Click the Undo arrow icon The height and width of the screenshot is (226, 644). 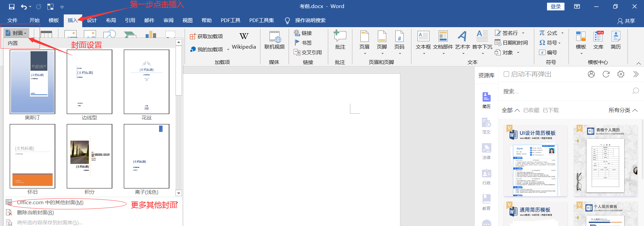coord(24,7)
